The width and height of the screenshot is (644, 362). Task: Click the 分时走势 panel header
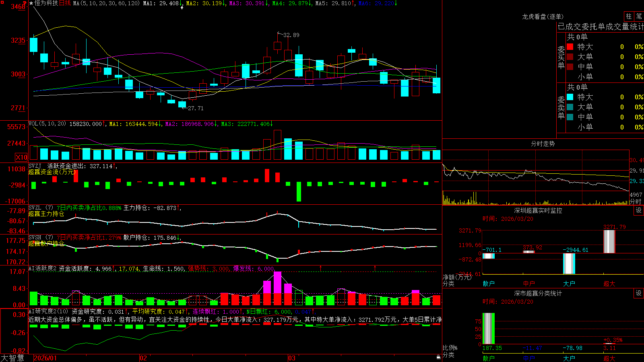tap(543, 144)
